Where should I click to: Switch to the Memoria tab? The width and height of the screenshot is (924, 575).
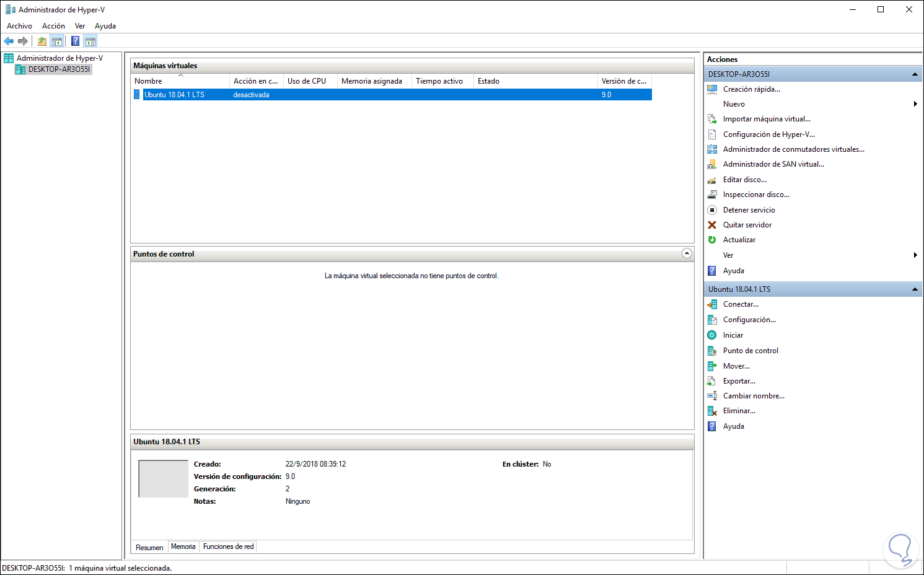[183, 546]
